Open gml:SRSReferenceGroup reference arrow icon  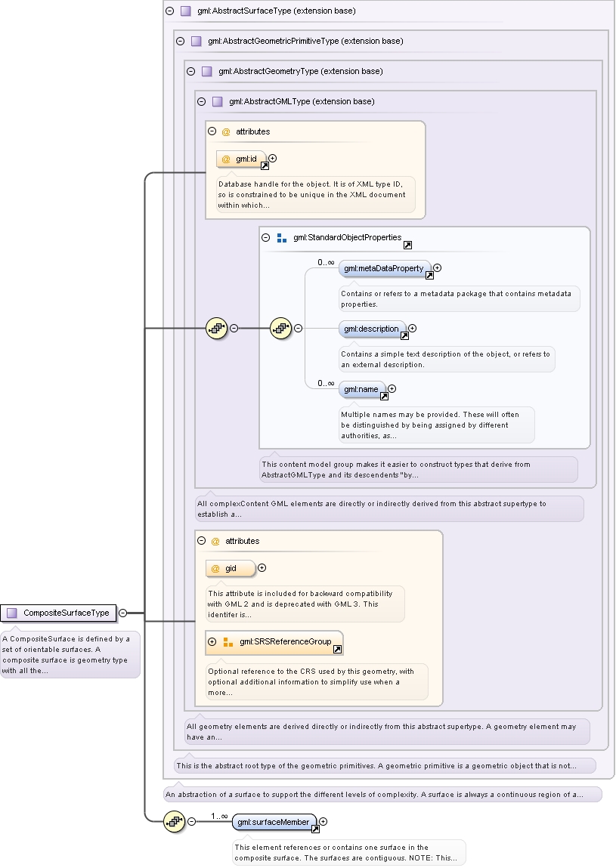(337, 649)
